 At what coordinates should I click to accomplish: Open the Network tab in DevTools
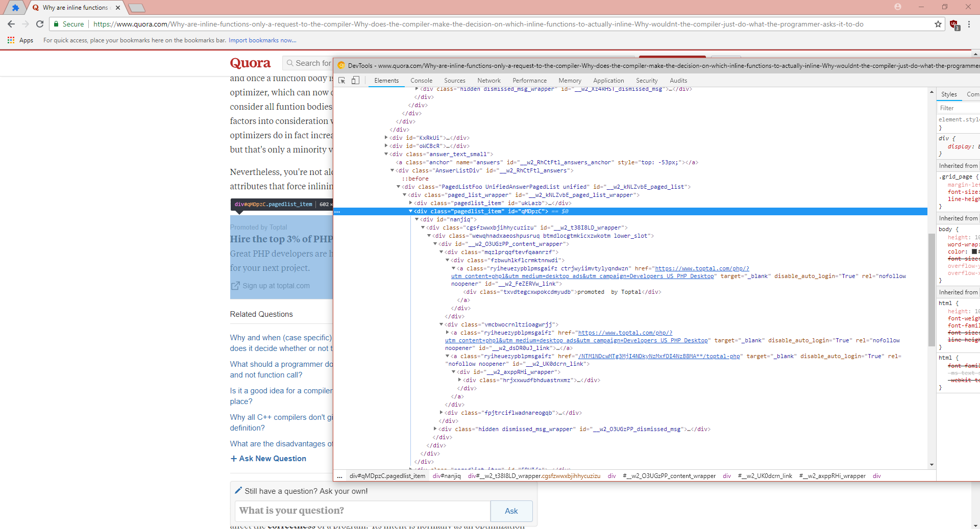pos(489,81)
